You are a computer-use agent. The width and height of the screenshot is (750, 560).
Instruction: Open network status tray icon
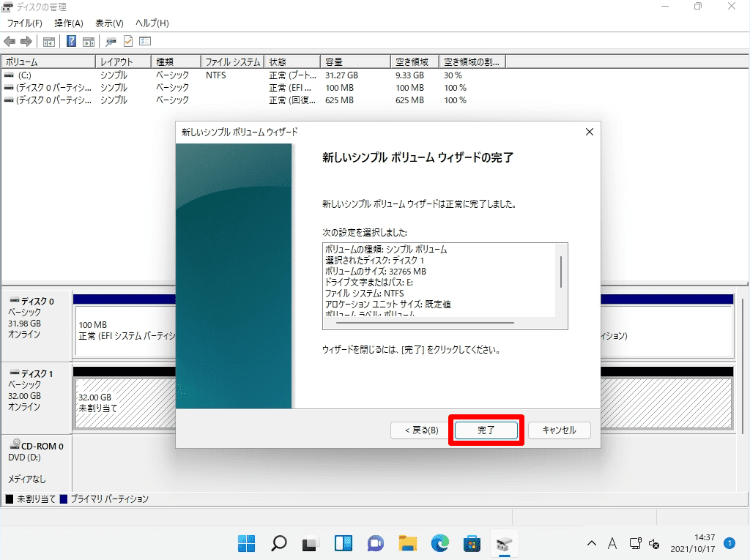point(635,543)
